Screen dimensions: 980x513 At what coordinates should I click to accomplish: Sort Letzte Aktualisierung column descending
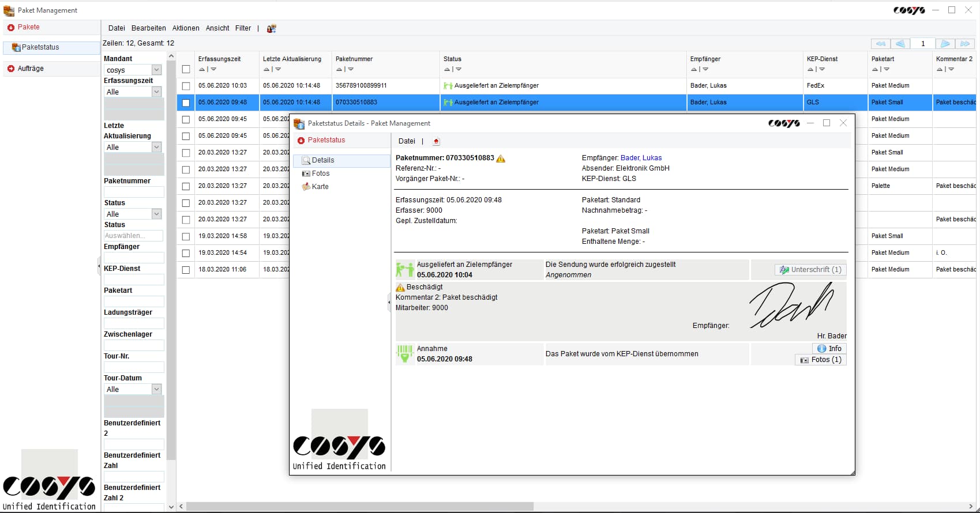coord(278,69)
